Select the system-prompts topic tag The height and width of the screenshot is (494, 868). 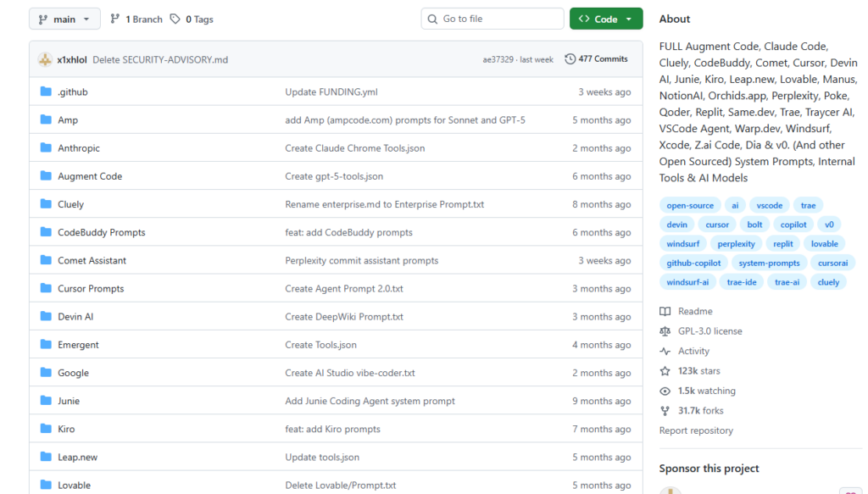pos(769,263)
